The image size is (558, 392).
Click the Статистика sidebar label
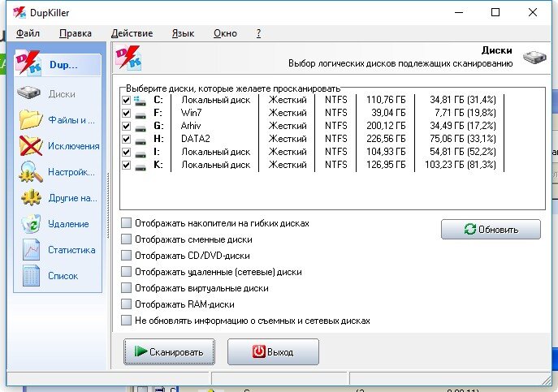pyautogui.click(x=71, y=250)
